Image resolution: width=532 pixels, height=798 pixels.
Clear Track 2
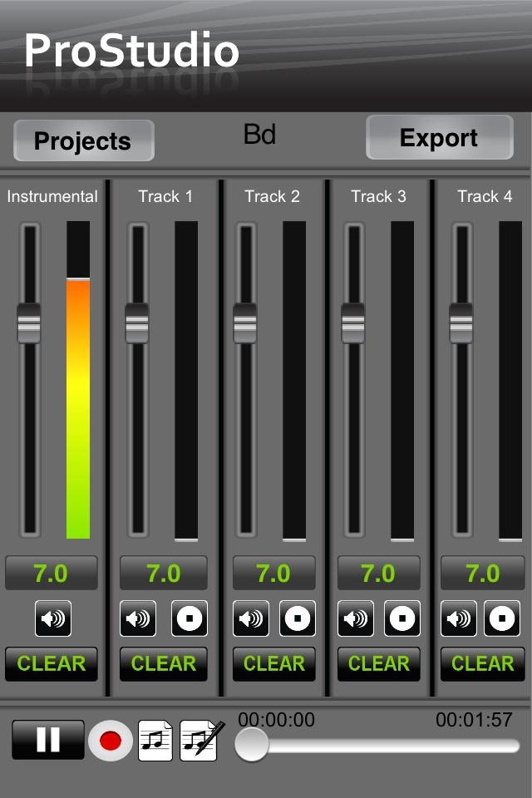273,663
